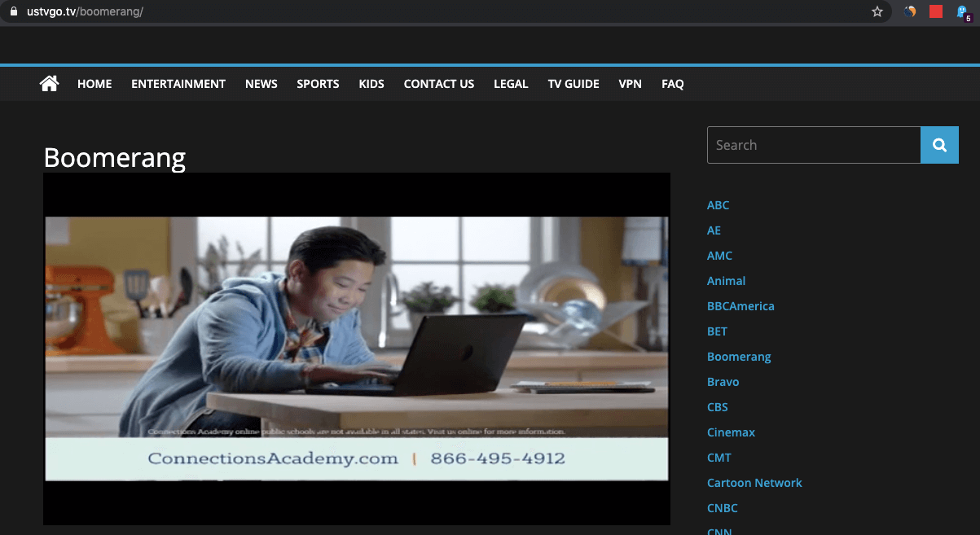Go to the LEGAL page
Screen dimensions: 980x535
pos(511,84)
